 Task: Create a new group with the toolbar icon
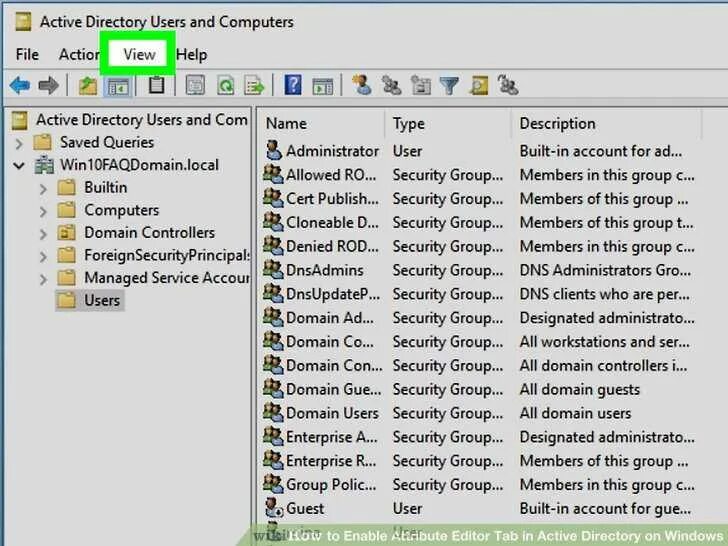click(x=391, y=86)
